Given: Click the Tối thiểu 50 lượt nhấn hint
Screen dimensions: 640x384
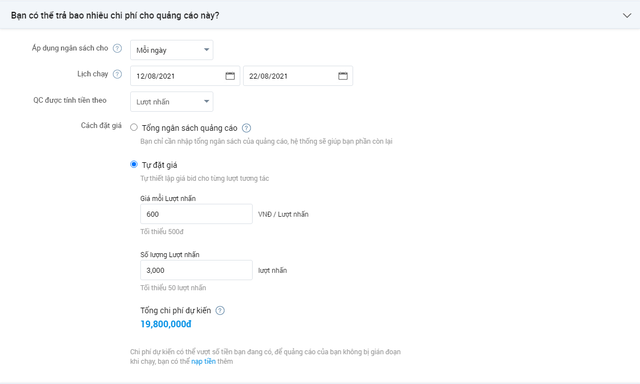Looking at the screenshot, I should (173, 288).
